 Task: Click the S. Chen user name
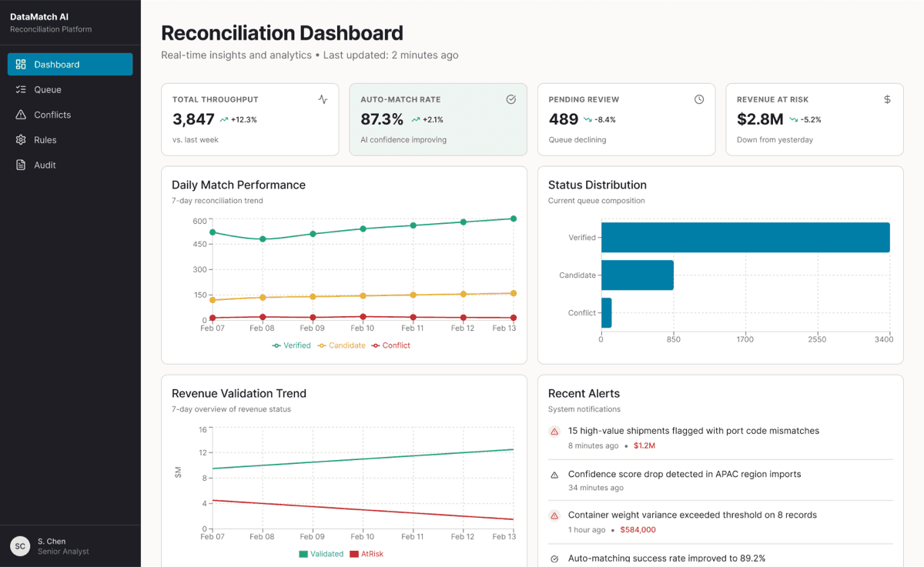[52, 542]
